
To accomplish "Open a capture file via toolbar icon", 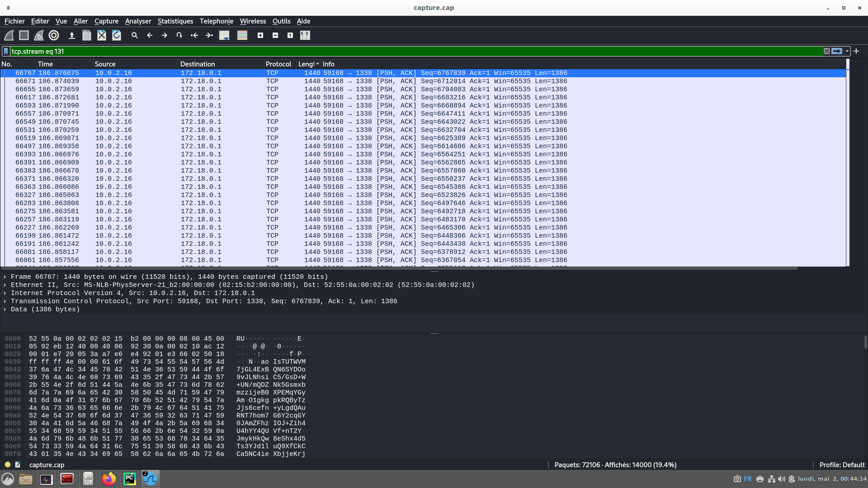I will 71,35.
